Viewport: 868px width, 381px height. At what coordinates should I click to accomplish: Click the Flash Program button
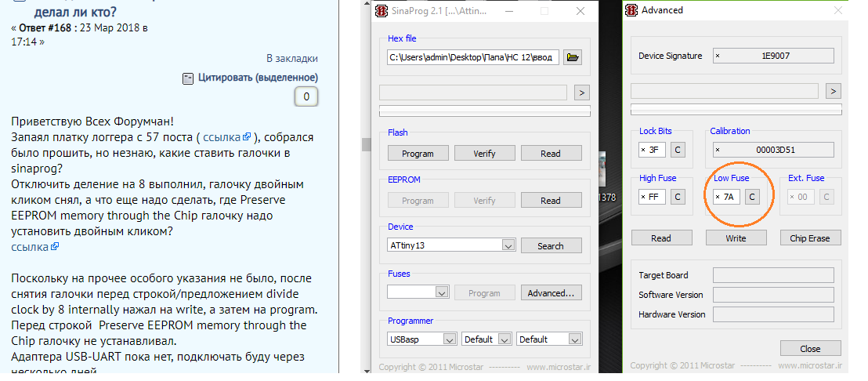(x=418, y=154)
